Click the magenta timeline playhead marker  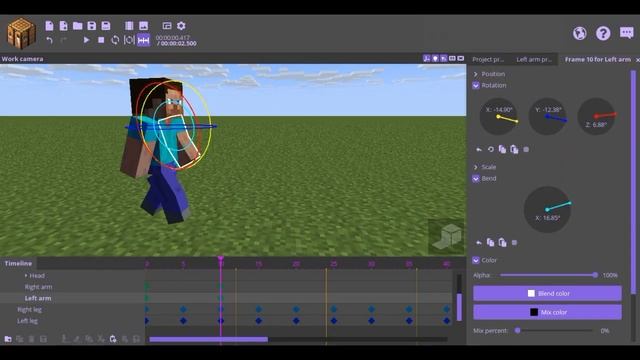point(221,259)
